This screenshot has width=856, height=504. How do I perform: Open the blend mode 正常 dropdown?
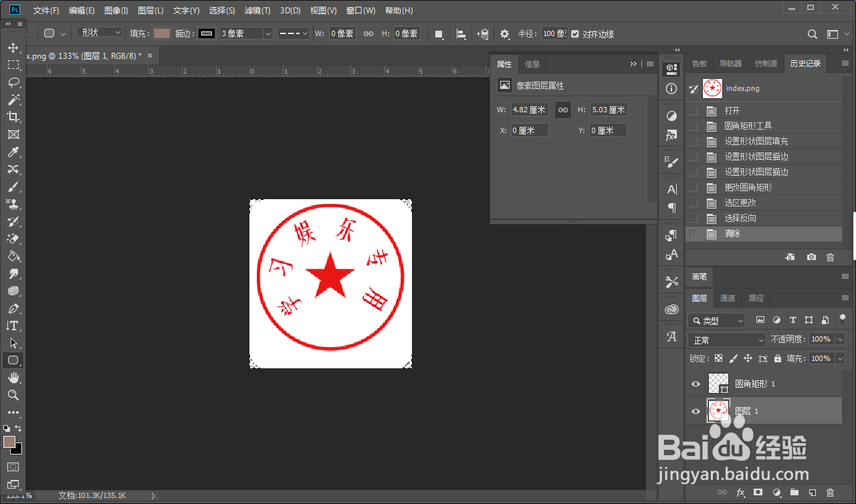[x=726, y=340]
